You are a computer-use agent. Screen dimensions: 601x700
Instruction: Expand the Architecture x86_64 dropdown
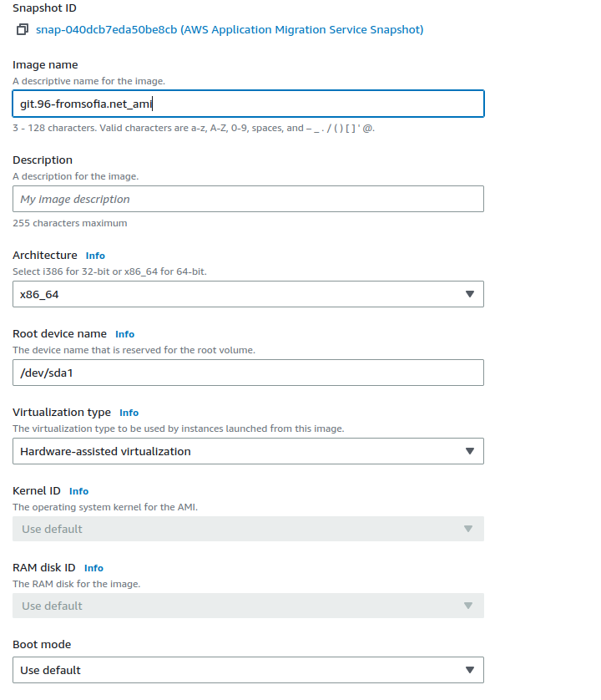click(248, 294)
